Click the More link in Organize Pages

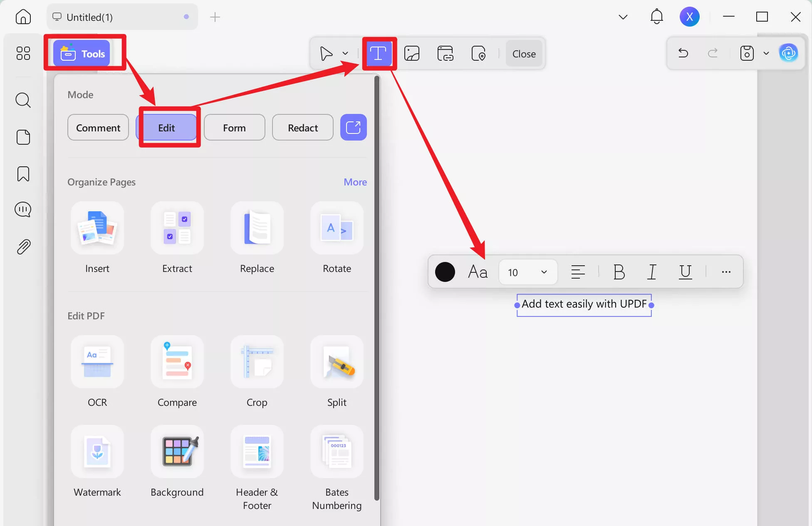(355, 182)
